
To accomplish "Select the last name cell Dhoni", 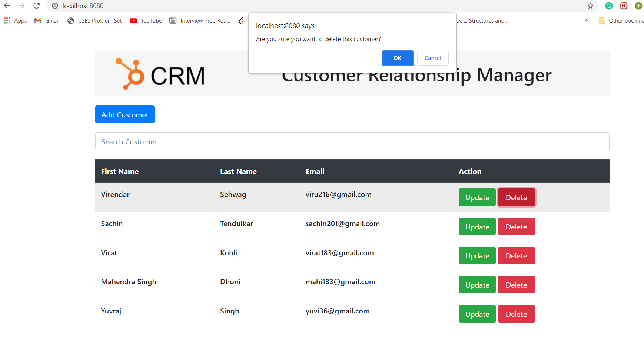I will [x=230, y=282].
